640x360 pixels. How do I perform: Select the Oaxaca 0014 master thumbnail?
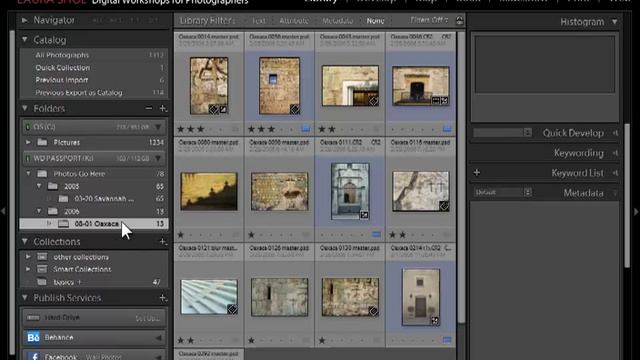[209, 86]
